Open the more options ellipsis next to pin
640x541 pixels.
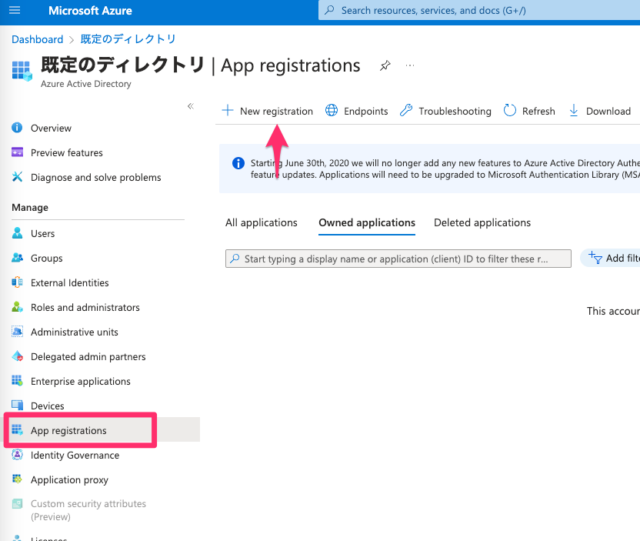(410, 65)
